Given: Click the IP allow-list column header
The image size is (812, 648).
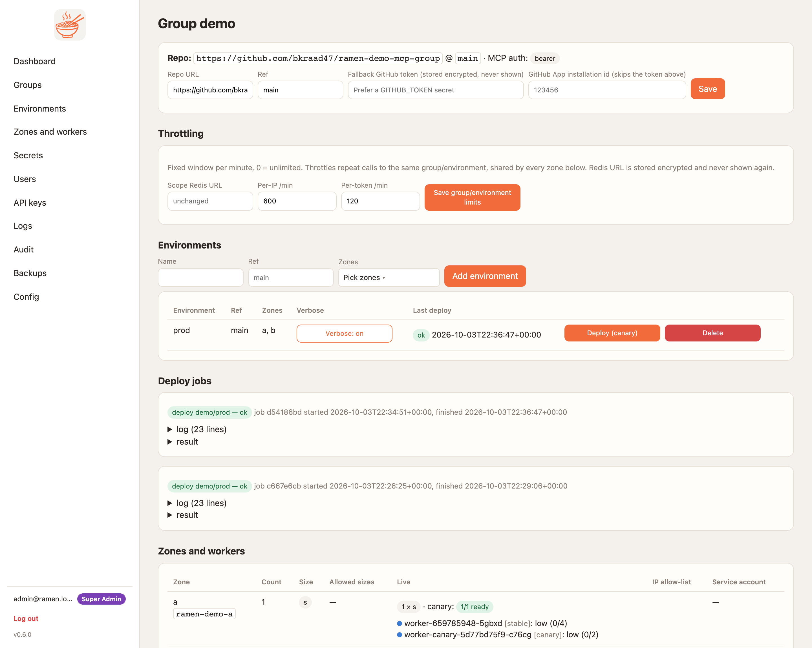Looking at the screenshot, I should [x=672, y=582].
